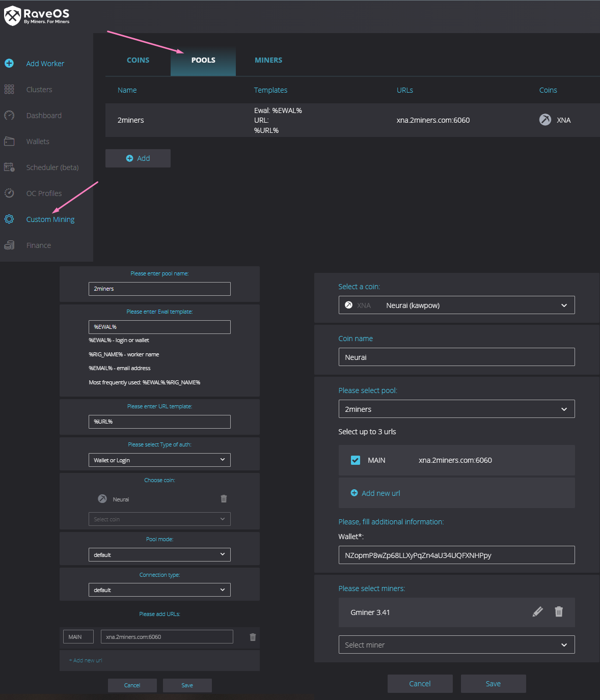Uncheck the MAIN xna.2miners.com url checkbox

355,460
